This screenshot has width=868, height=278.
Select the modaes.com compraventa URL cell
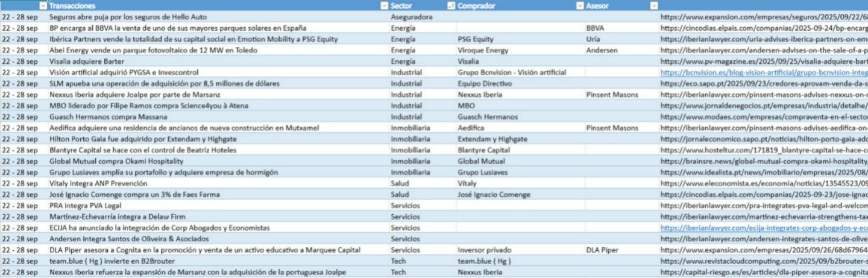[x=764, y=117]
